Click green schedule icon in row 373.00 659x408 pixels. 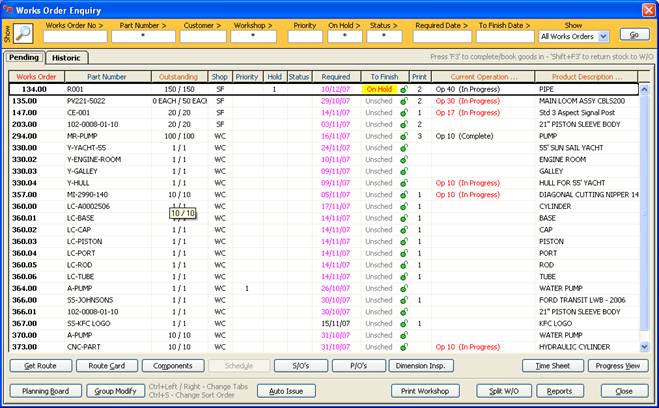click(404, 347)
